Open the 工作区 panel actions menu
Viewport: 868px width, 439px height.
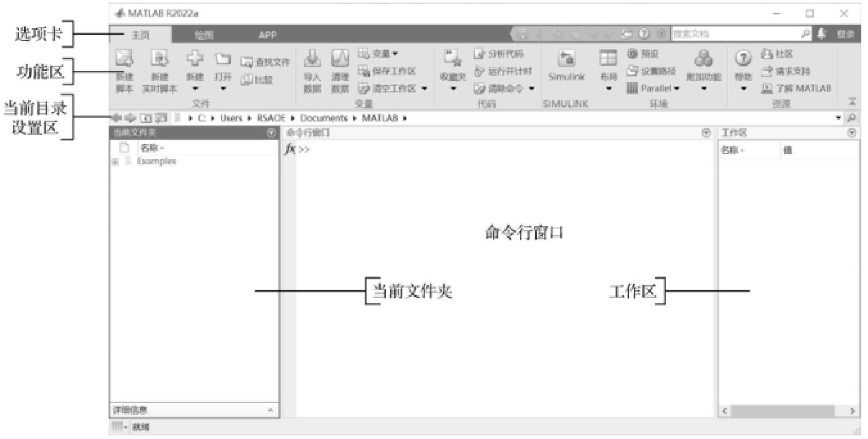click(x=852, y=132)
